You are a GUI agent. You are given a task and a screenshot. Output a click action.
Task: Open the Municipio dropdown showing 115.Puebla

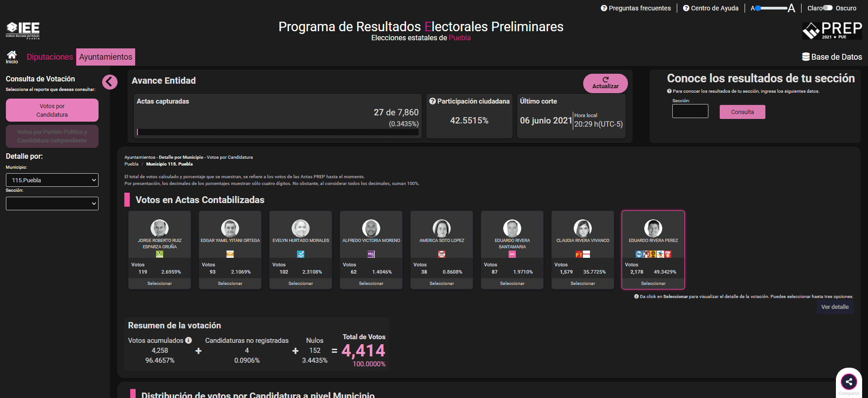[52, 180]
